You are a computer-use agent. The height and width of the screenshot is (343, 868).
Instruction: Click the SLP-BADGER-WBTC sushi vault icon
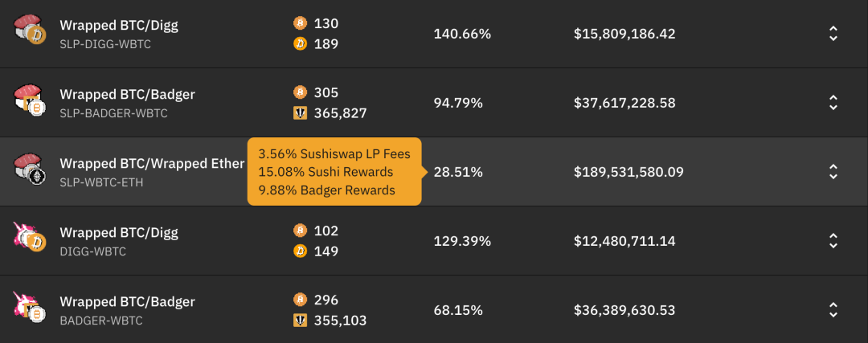coord(30,100)
